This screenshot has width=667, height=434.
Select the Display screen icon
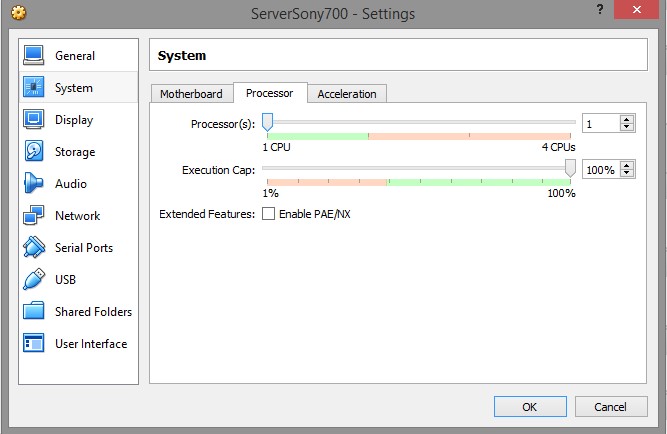(34, 120)
